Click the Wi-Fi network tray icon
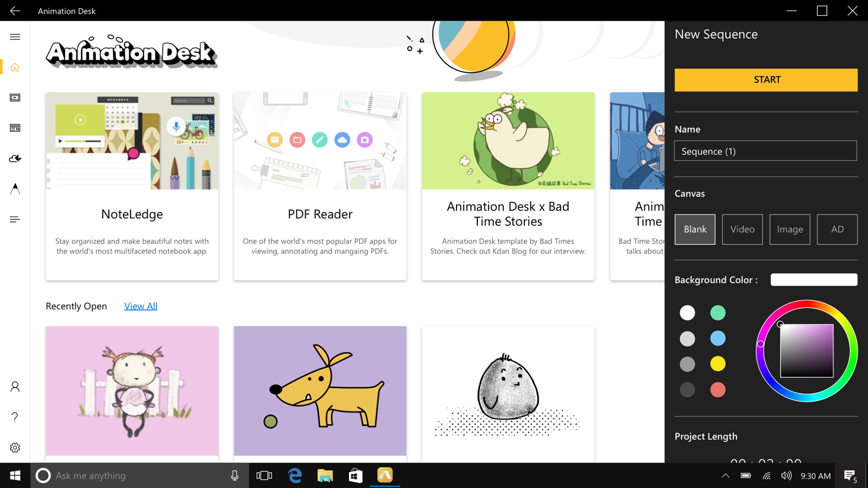Viewport: 868px width, 488px height. tap(766, 476)
